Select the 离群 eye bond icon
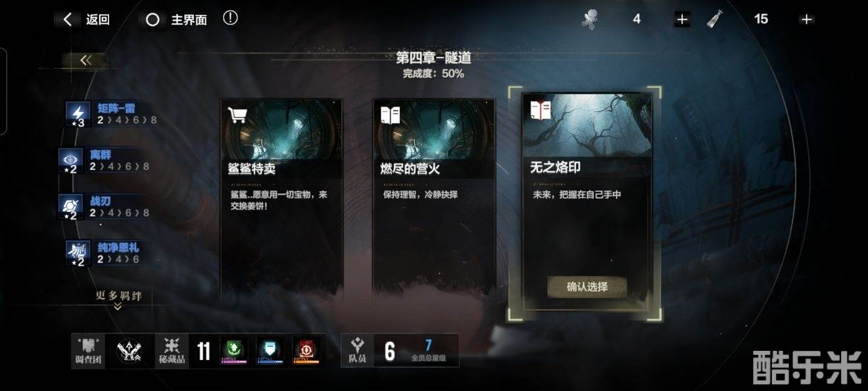Image resolution: width=868 pixels, height=391 pixels. click(70, 160)
